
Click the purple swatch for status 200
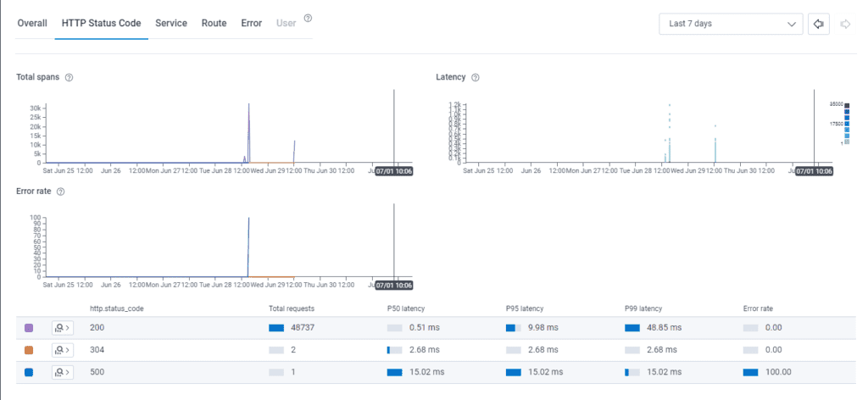click(29, 327)
